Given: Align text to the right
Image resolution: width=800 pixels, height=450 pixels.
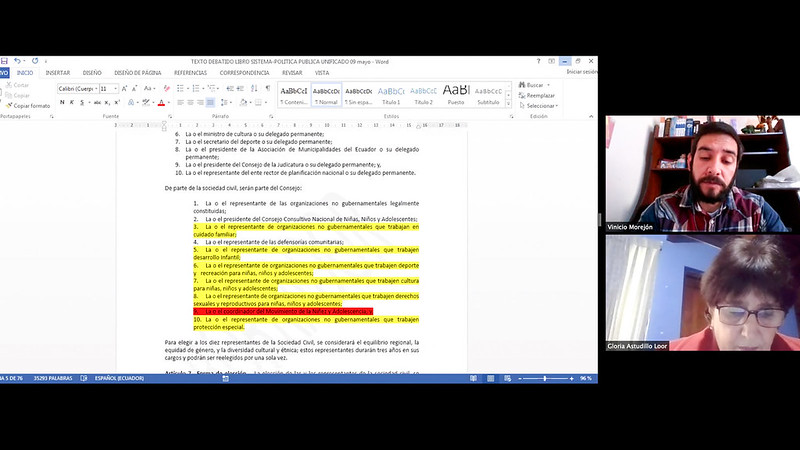Looking at the screenshot, I should (200, 103).
